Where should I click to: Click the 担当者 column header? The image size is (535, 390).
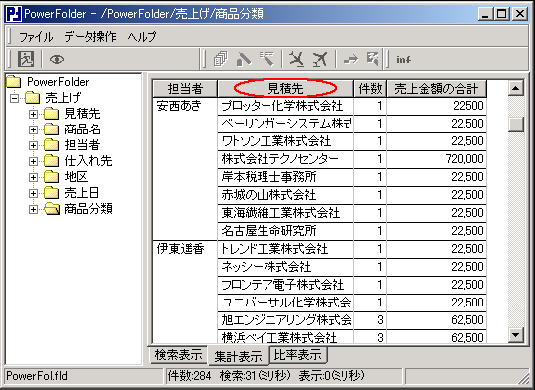(x=185, y=89)
